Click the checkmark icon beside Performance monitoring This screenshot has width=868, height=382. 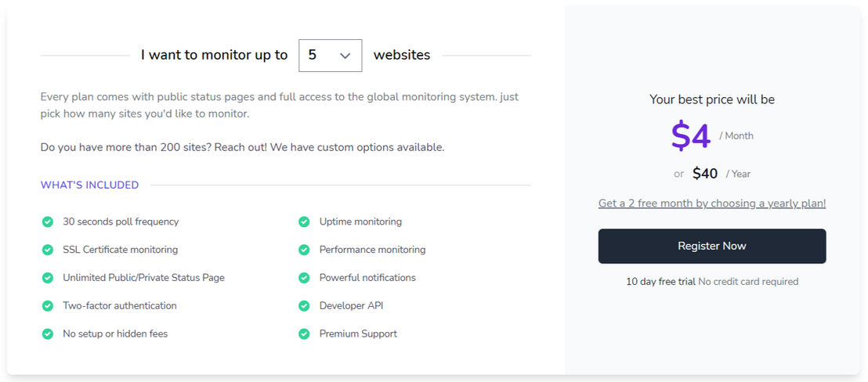click(x=304, y=250)
